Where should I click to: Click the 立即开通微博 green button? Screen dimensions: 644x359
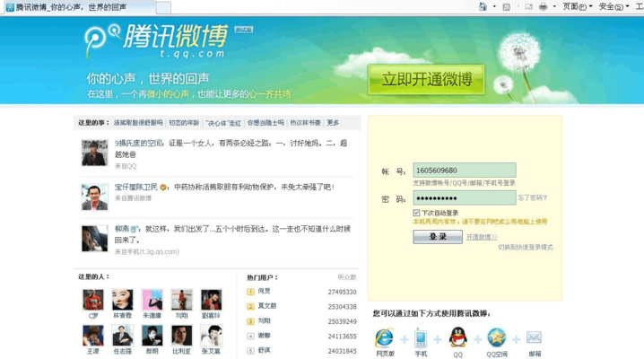pyautogui.click(x=426, y=79)
